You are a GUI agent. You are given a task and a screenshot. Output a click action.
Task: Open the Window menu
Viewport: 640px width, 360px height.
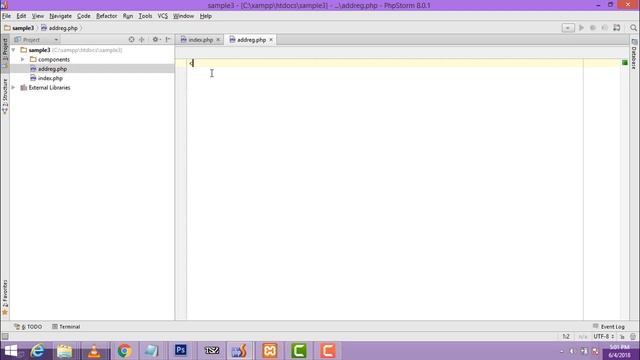(x=183, y=16)
